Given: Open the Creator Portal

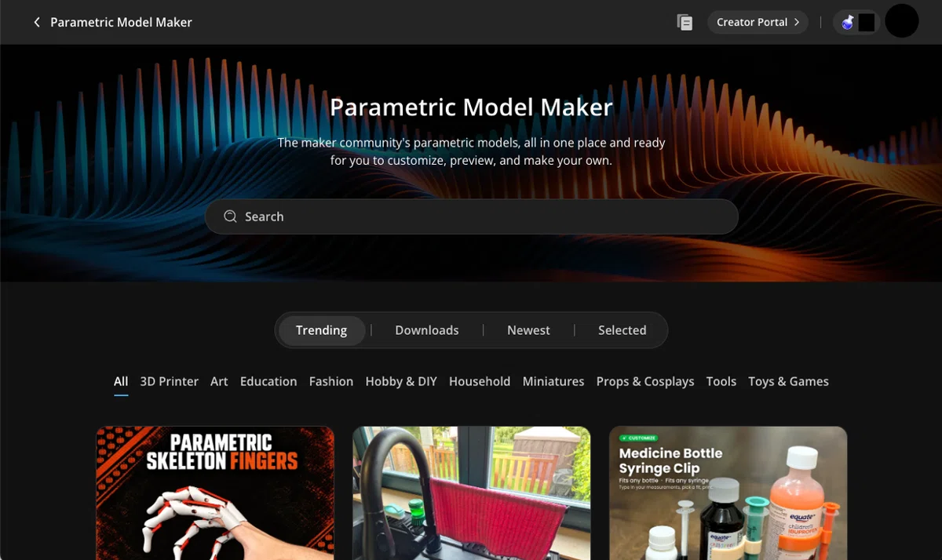Looking at the screenshot, I should point(758,22).
